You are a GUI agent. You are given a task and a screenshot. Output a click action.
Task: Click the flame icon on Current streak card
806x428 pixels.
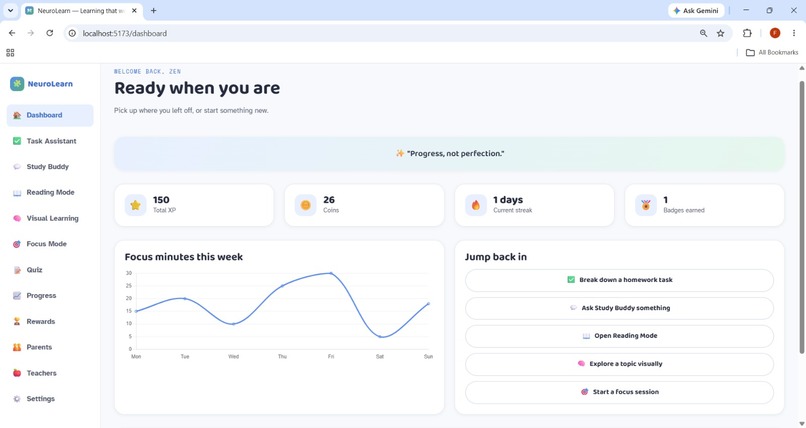[475, 205]
